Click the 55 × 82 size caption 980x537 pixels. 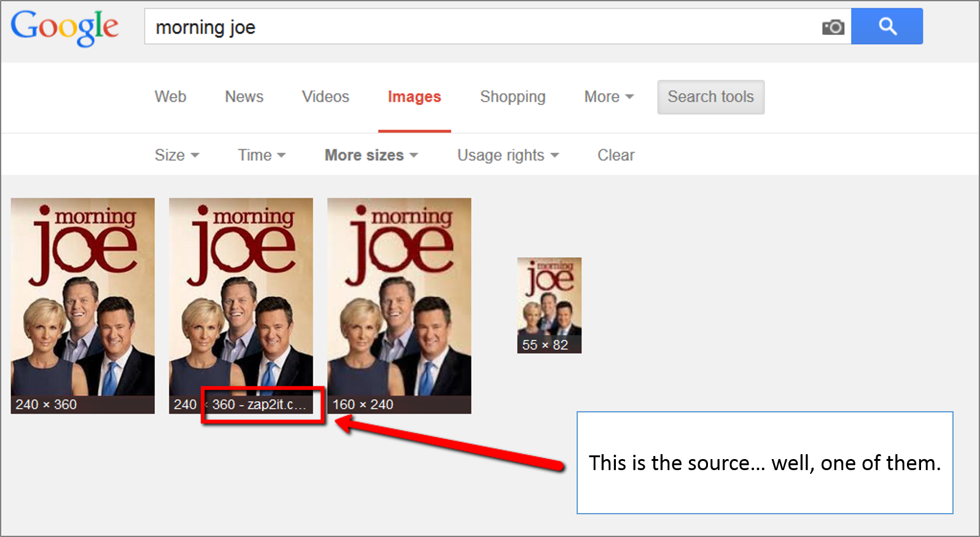545,345
